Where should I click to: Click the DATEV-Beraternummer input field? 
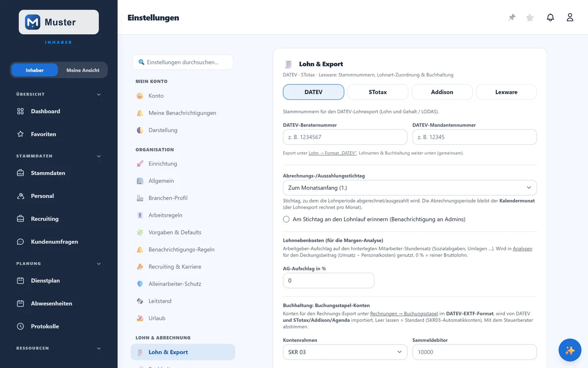345,137
